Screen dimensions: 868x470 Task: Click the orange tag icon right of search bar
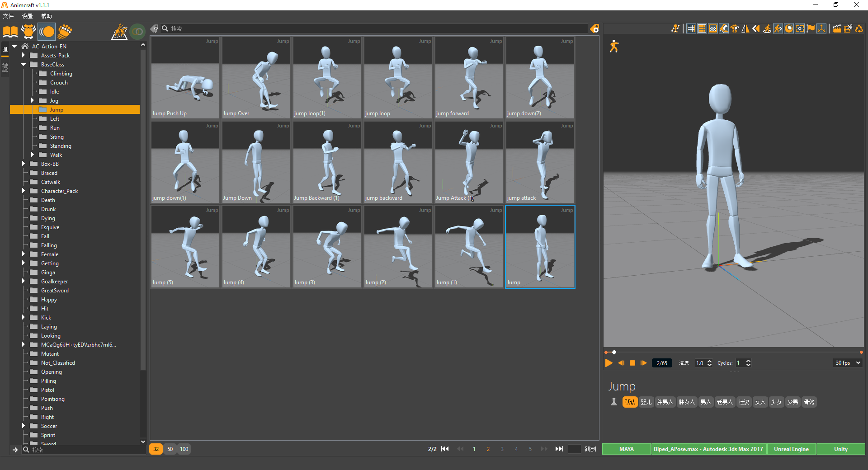click(x=594, y=28)
